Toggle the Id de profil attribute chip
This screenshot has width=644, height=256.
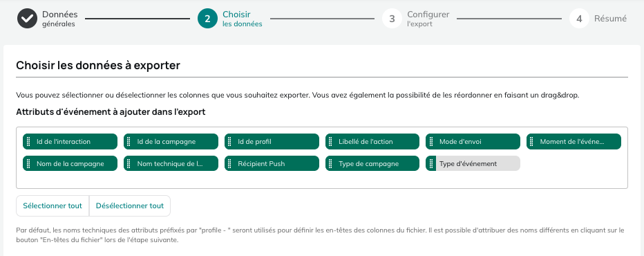tap(272, 142)
